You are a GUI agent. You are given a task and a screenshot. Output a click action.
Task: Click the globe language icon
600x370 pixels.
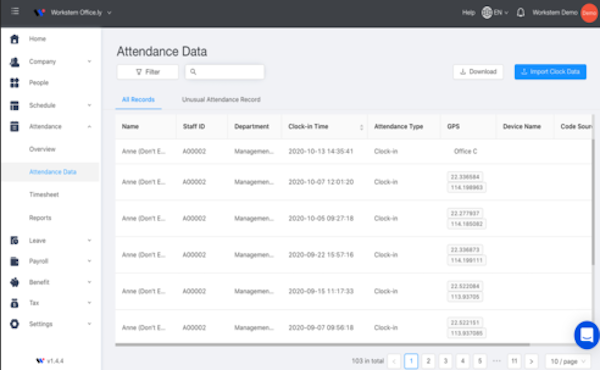point(487,13)
